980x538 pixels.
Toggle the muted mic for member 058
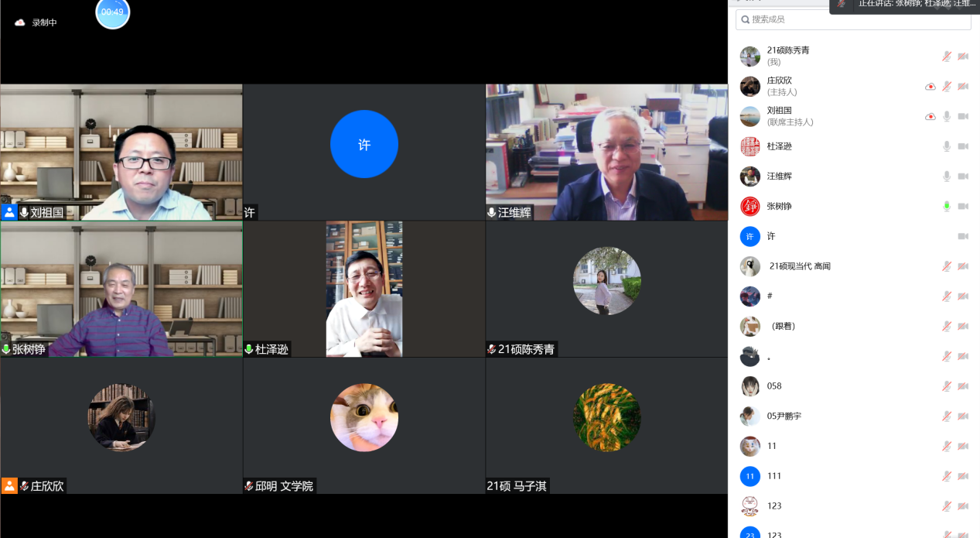click(946, 386)
